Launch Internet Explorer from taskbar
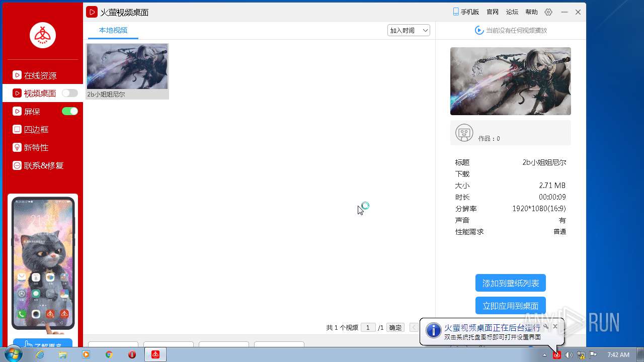 pyautogui.click(x=40, y=354)
